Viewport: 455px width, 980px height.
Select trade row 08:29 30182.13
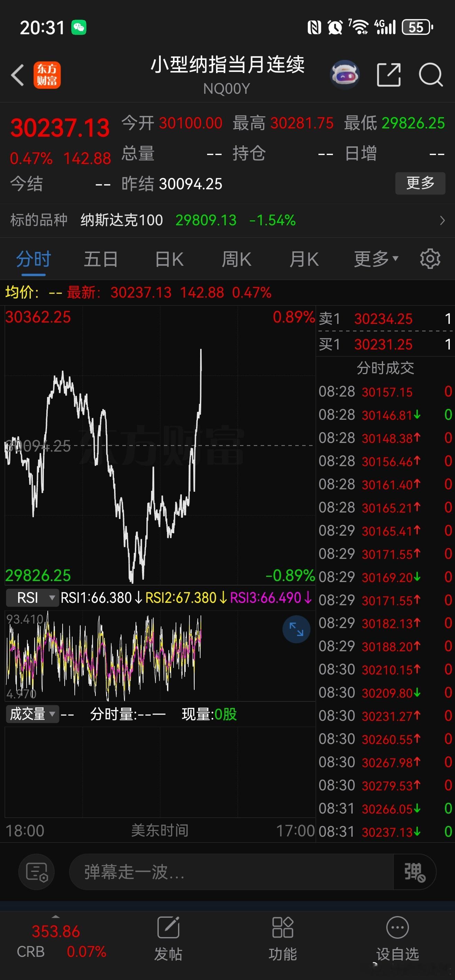pos(385,623)
